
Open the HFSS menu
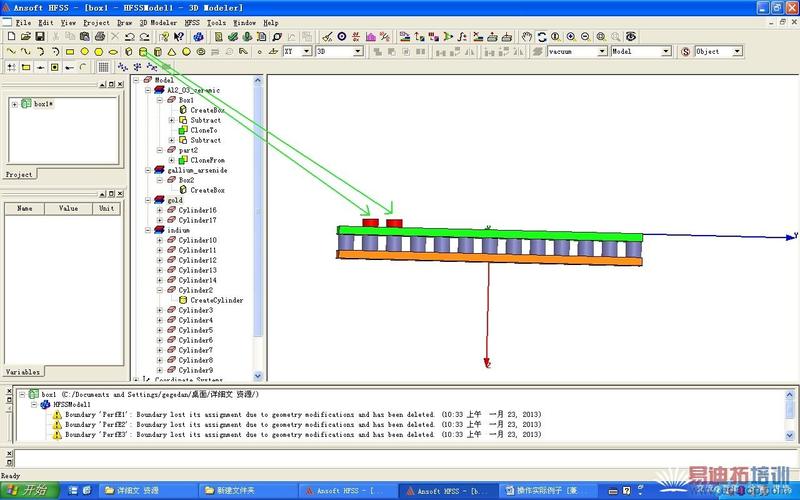click(192, 23)
